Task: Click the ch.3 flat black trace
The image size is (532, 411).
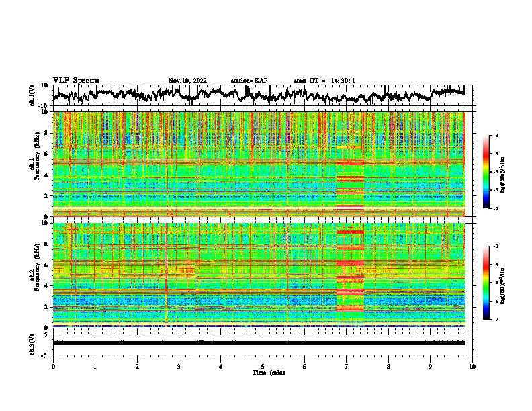Action: 259,343
